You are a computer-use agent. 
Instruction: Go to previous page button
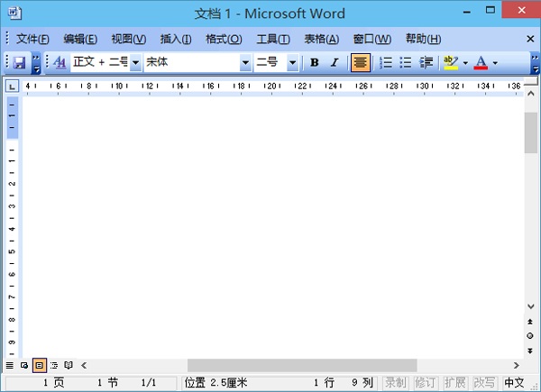click(530, 322)
